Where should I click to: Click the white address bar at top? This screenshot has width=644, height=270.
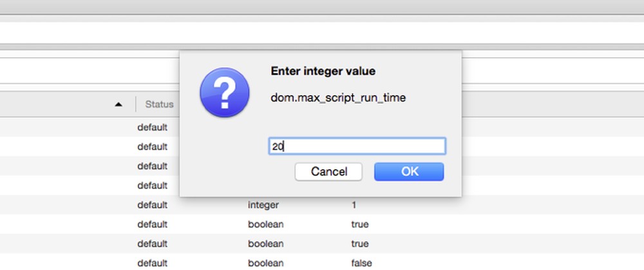click(322, 32)
